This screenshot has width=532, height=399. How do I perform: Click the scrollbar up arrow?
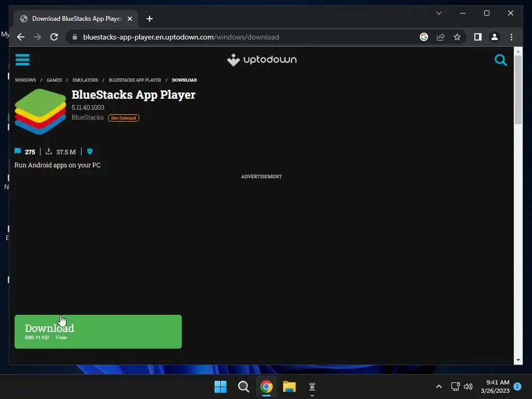(x=518, y=52)
